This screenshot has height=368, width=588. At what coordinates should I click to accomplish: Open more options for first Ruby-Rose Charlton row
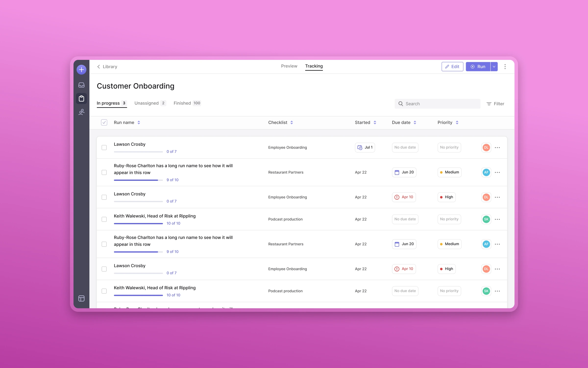coord(497,172)
